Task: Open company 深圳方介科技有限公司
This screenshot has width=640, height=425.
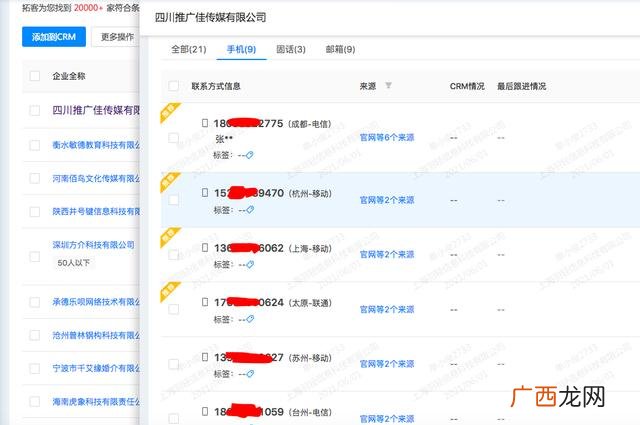Action: [x=93, y=245]
